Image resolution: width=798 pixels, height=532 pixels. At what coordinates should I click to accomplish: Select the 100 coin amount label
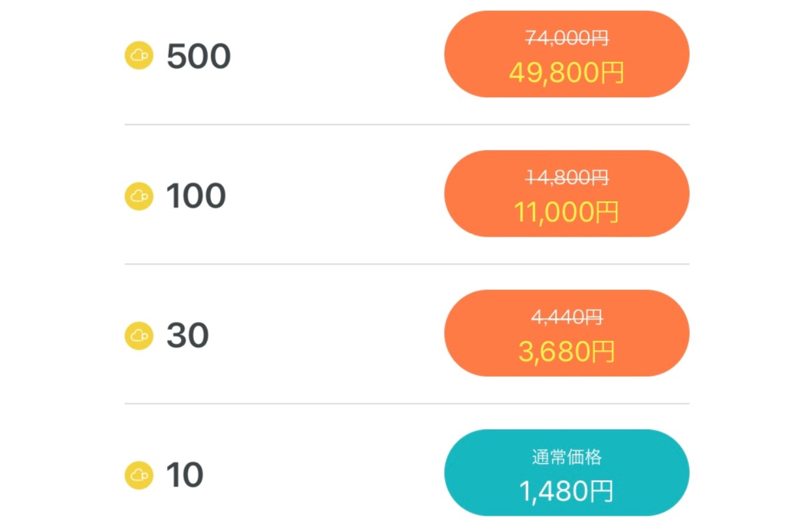196,196
